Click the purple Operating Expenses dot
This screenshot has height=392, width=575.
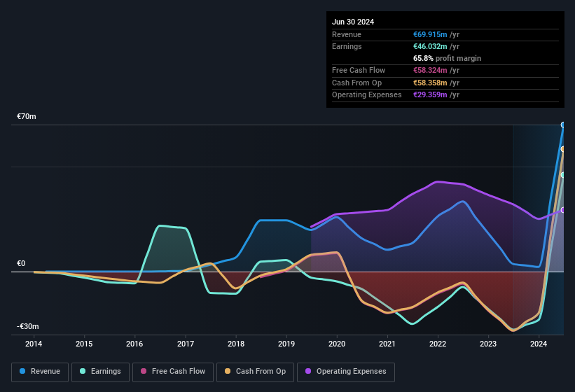tap(307, 372)
